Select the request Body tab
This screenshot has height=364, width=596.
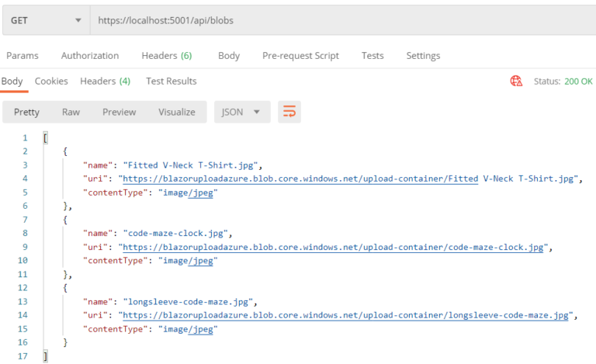coord(229,56)
